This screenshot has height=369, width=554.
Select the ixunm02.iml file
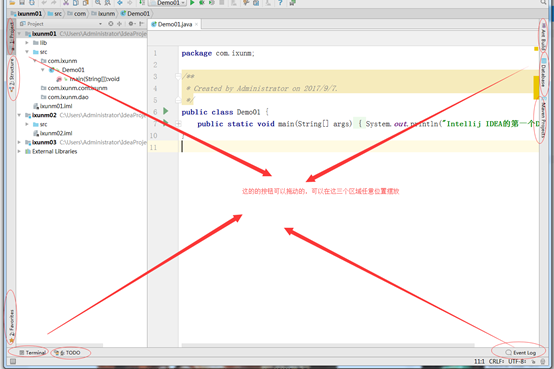pos(53,133)
